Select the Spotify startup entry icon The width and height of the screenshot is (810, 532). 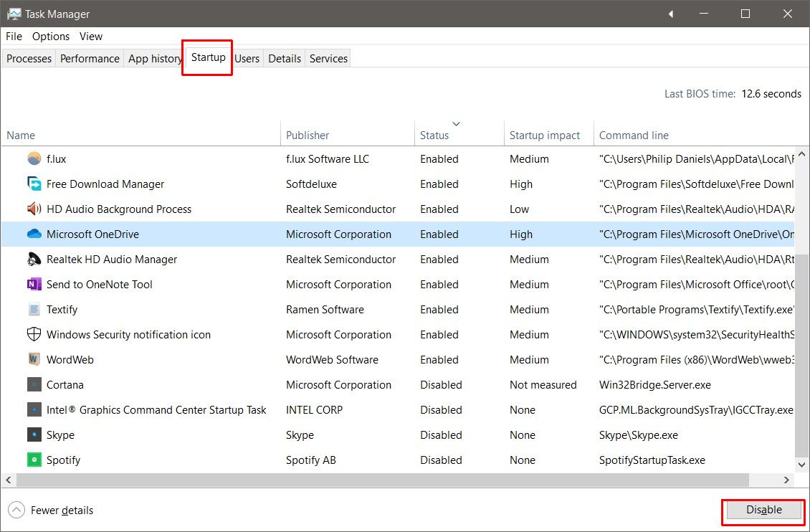tap(34, 460)
